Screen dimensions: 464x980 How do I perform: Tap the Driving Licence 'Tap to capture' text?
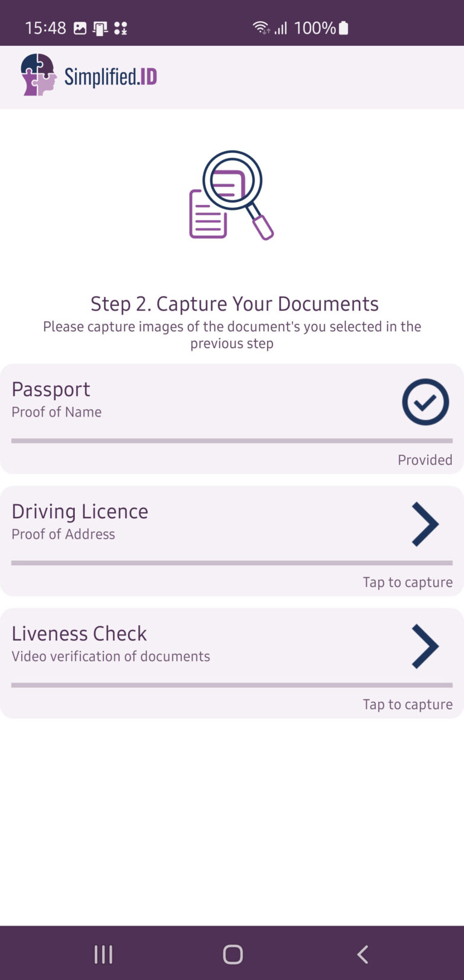[407, 582]
